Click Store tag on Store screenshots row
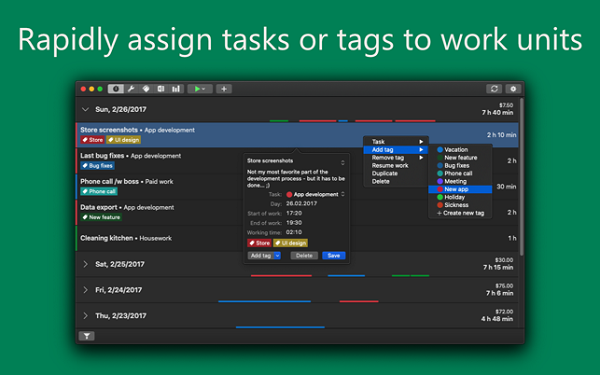The width and height of the screenshot is (600, 375). [x=93, y=140]
